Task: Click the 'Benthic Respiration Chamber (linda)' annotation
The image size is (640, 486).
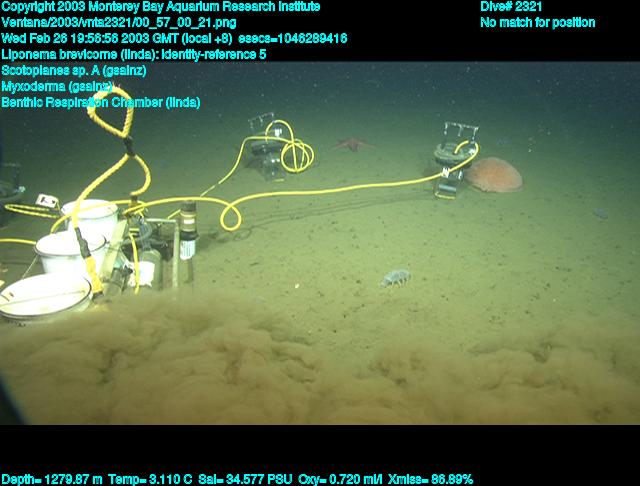Action: (x=101, y=102)
